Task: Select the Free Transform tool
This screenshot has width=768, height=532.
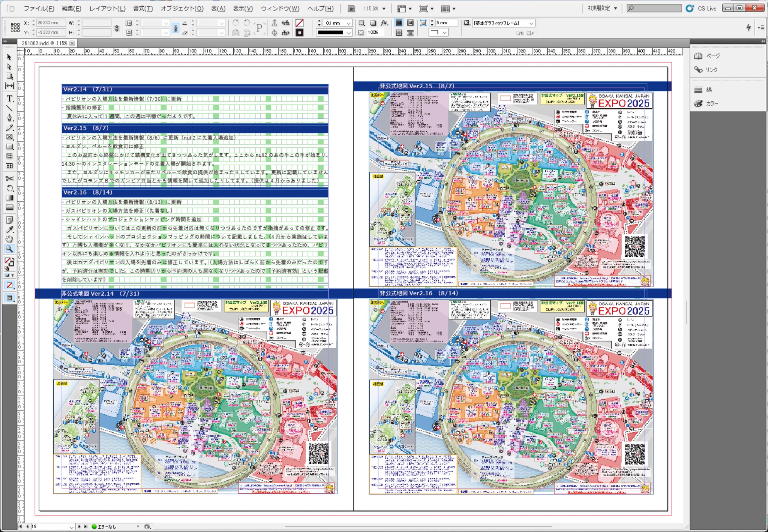Action: pyautogui.click(x=9, y=188)
